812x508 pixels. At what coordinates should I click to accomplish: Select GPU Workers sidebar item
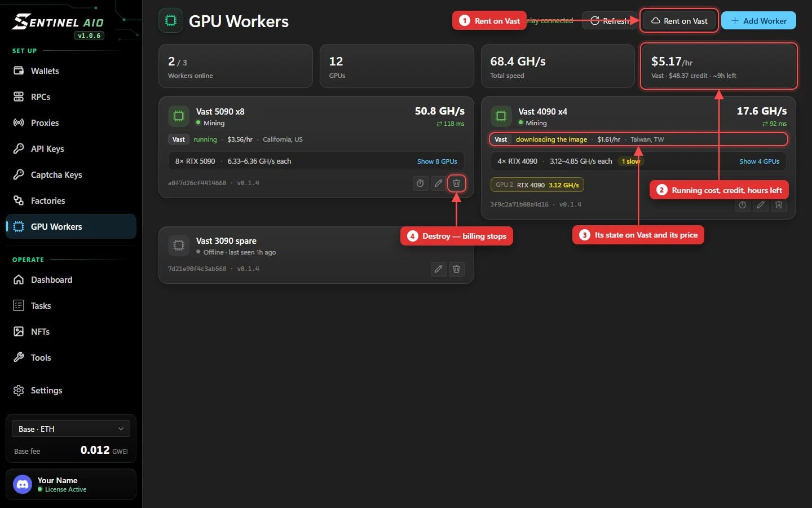[71, 227]
